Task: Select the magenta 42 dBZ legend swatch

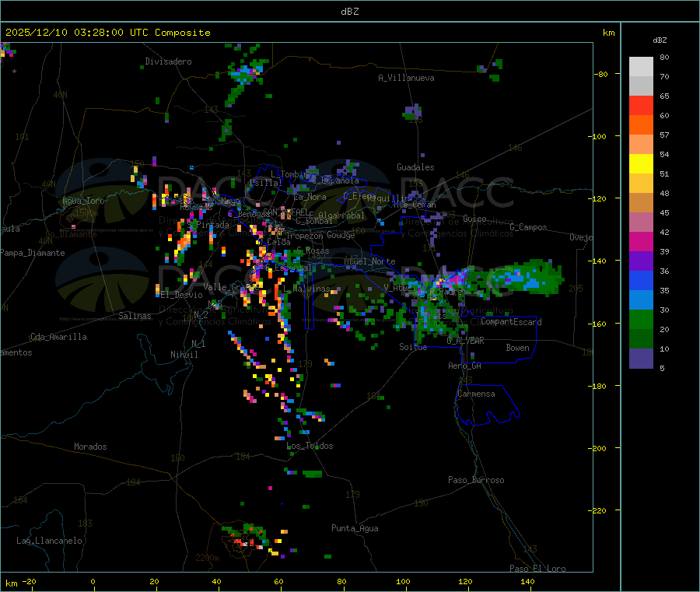Action: pyautogui.click(x=641, y=241)
